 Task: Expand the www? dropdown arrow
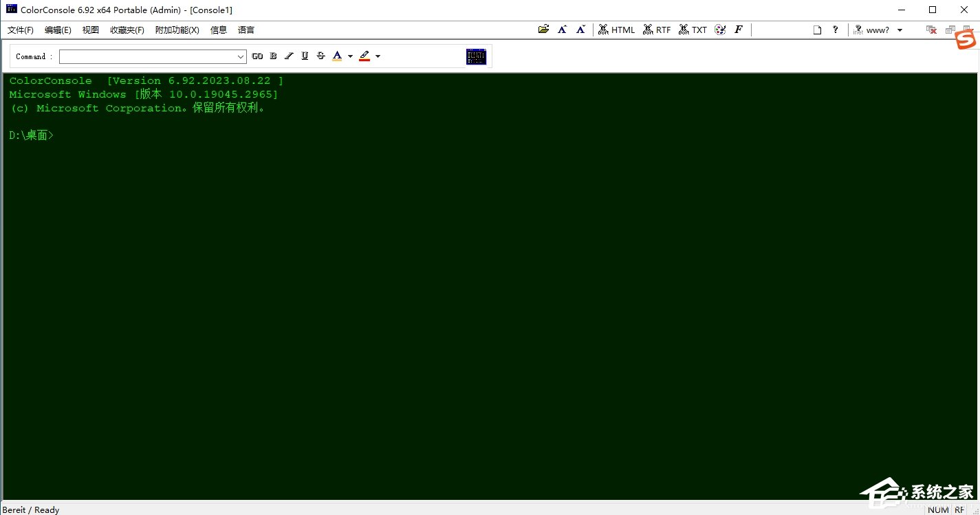coord(900,30)
